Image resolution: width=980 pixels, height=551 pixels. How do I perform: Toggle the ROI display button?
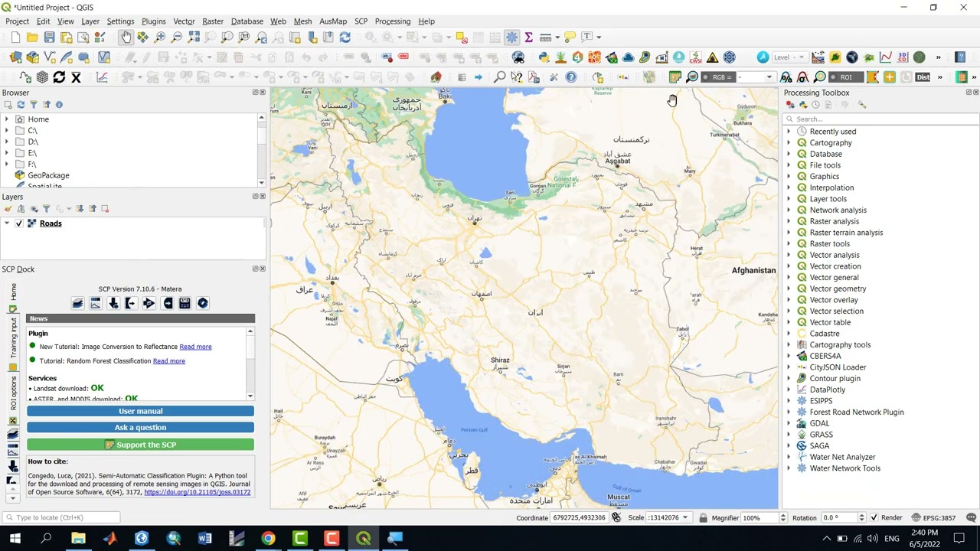845,77
